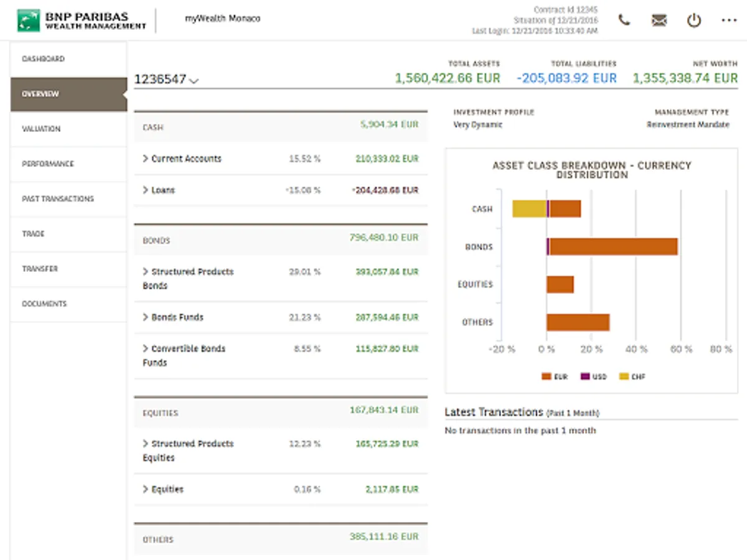Click the Others section header

[281, 539]
